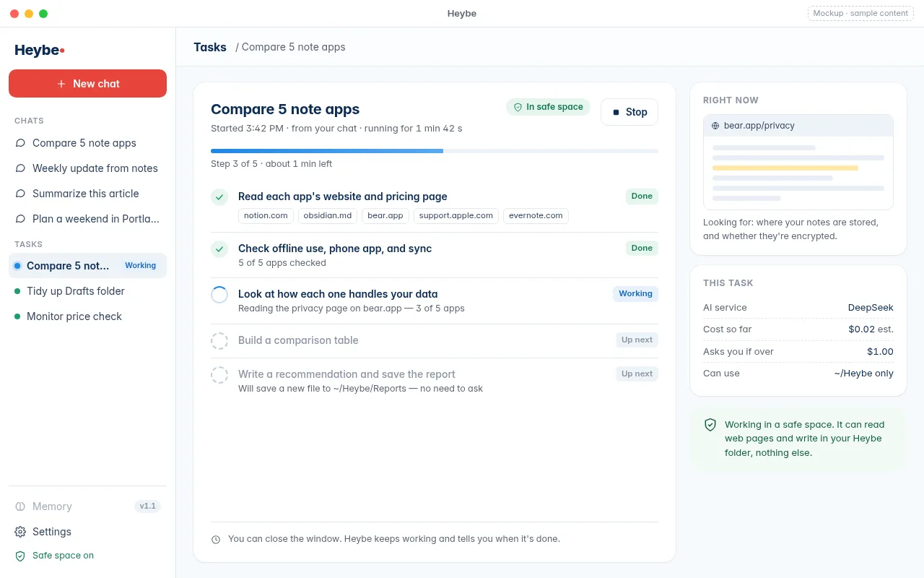Image resolution: width=924 pixels, height=578 pixels.
Task: Go to Tasks breadcrumb
Action: (x=210, y=47)
